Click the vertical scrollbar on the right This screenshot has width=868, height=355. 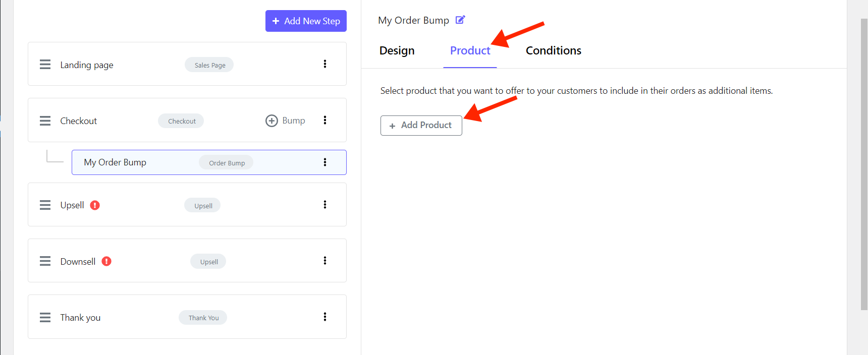[x=864, y=164]
